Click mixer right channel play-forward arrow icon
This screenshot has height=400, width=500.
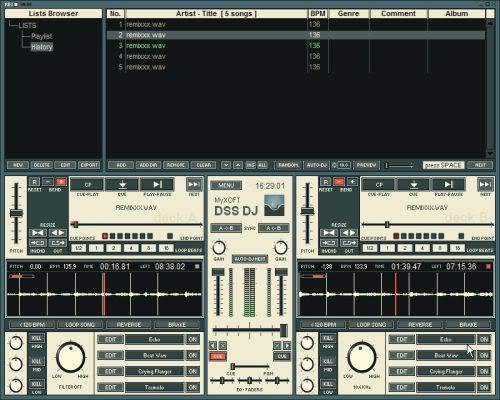(x=287, y=345)
